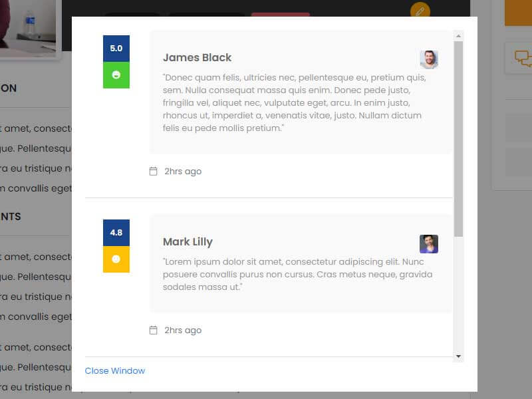
Task: Click calendar icon below Mark Lilly's review
Action: click(154, 331)
